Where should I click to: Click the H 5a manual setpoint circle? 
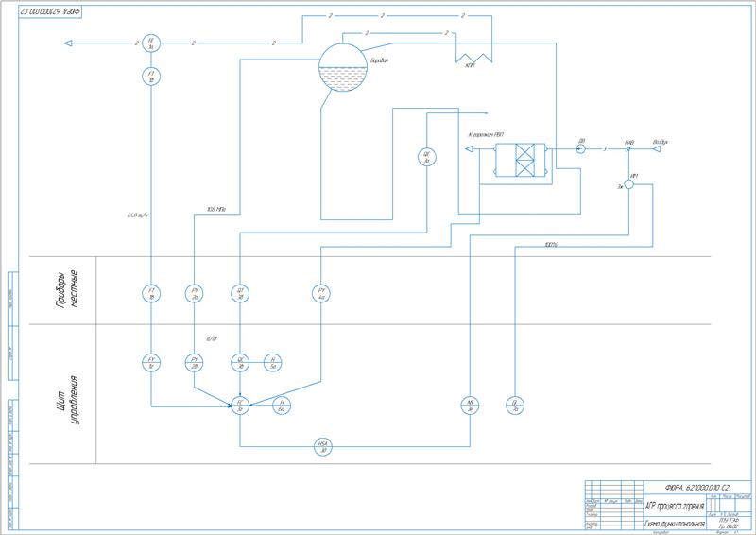pos(273,362)
